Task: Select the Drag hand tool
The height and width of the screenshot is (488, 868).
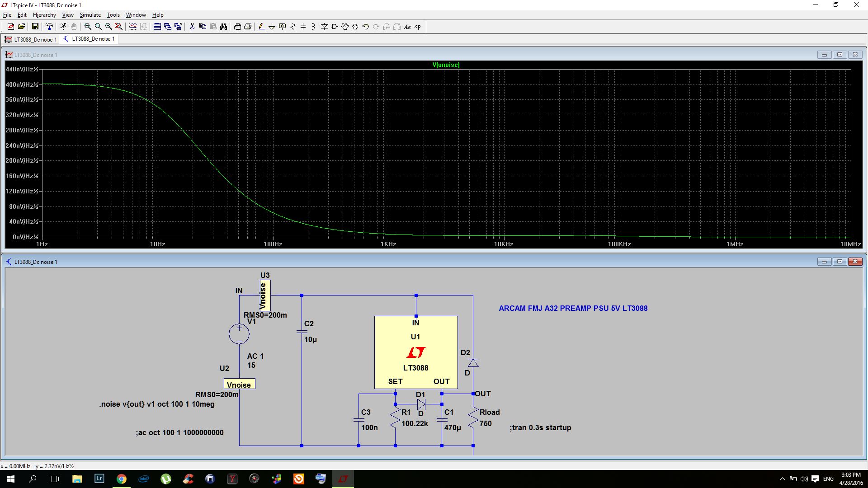Action: click(x=355, y=27)
